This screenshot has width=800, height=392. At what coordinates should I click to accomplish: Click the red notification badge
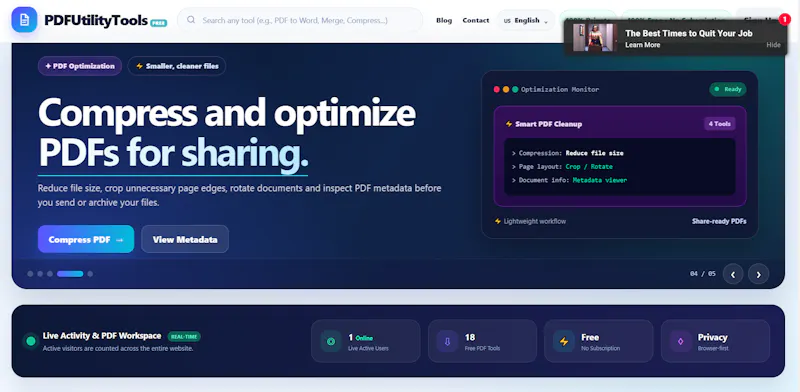coord(785,19)
